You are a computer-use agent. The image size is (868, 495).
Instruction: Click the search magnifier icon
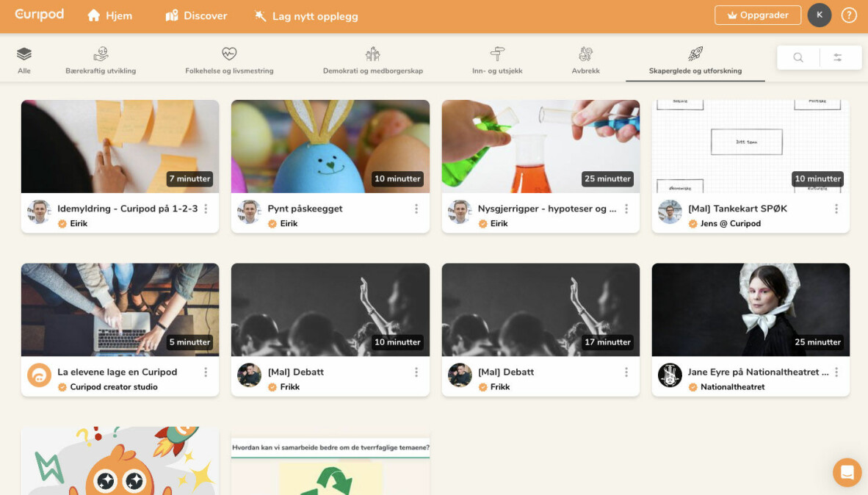click(798, 57)
